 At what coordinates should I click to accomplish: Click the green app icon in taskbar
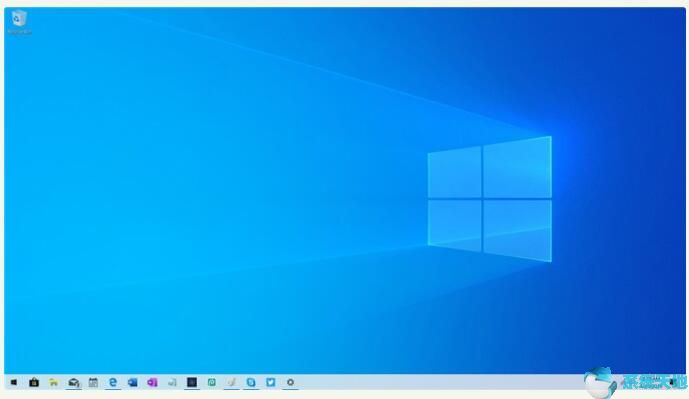211,382
